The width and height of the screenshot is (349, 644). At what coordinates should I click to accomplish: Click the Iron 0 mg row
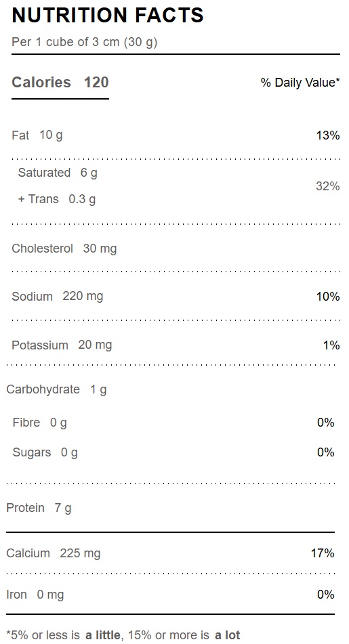coord(171,595)
